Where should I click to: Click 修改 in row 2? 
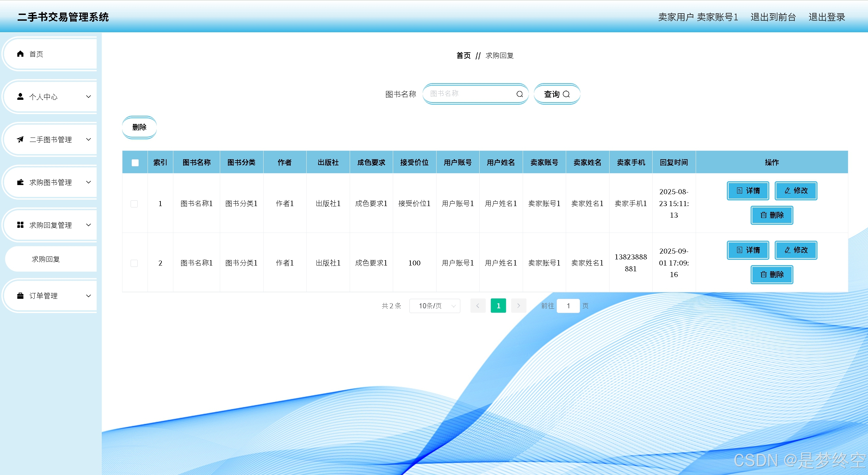[x=796, y=250]
